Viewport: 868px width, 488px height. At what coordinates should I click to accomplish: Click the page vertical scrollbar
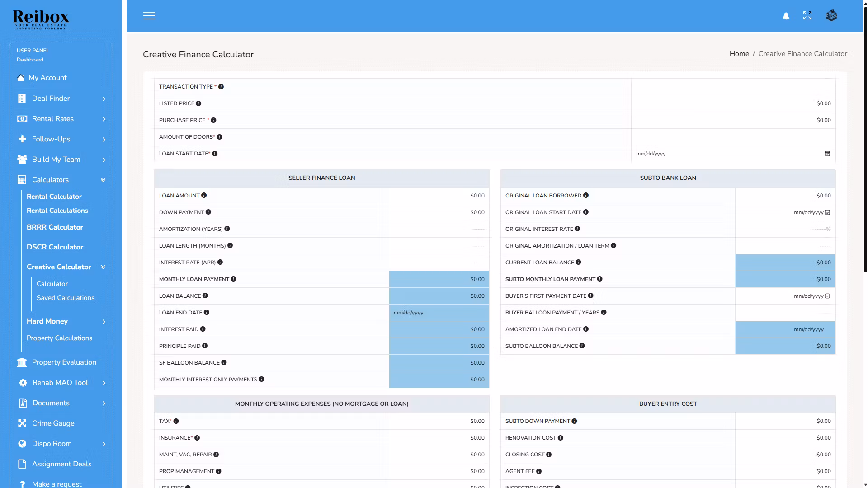tap(865, 136)
